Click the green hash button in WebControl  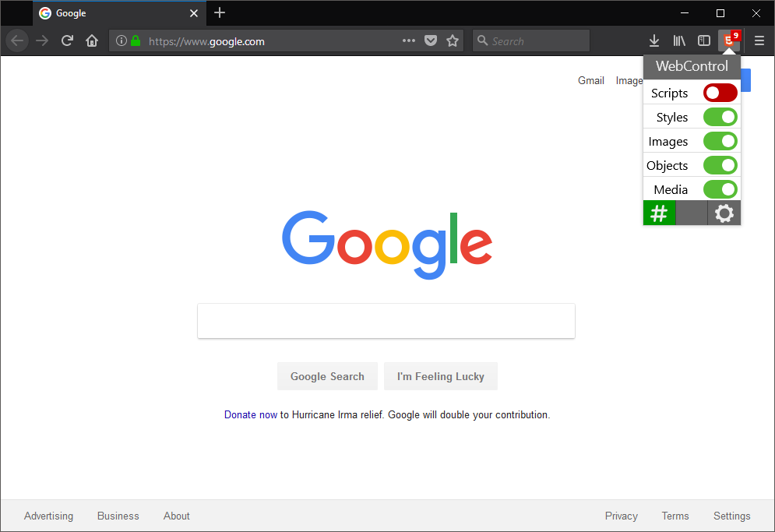pyautogui.click(x=660, y=213)
